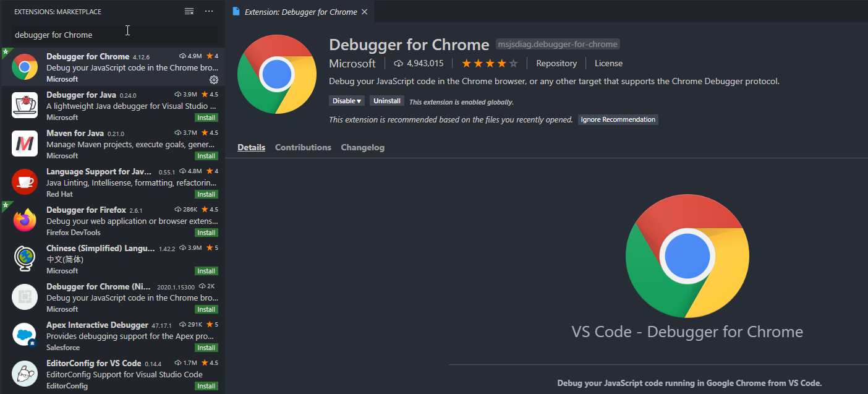Select Debugger for Chrome Nightly icon
The height and width of the screenshot is (394, 868).
point(25,297)
